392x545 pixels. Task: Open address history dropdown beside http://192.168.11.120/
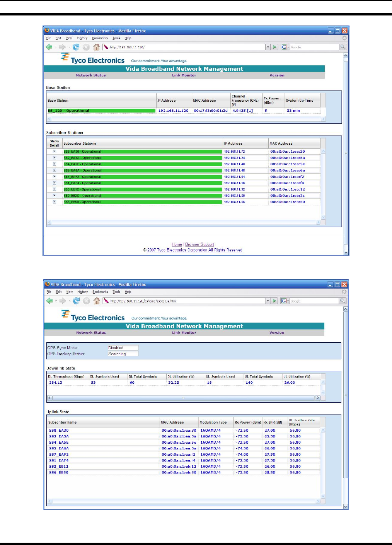pos(268,47)
